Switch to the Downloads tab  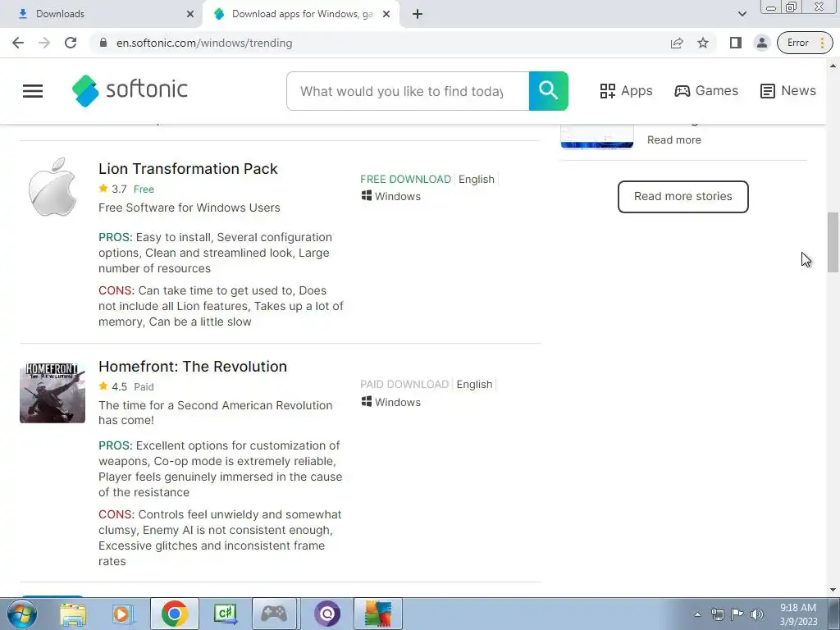click(x=102, y=14)
